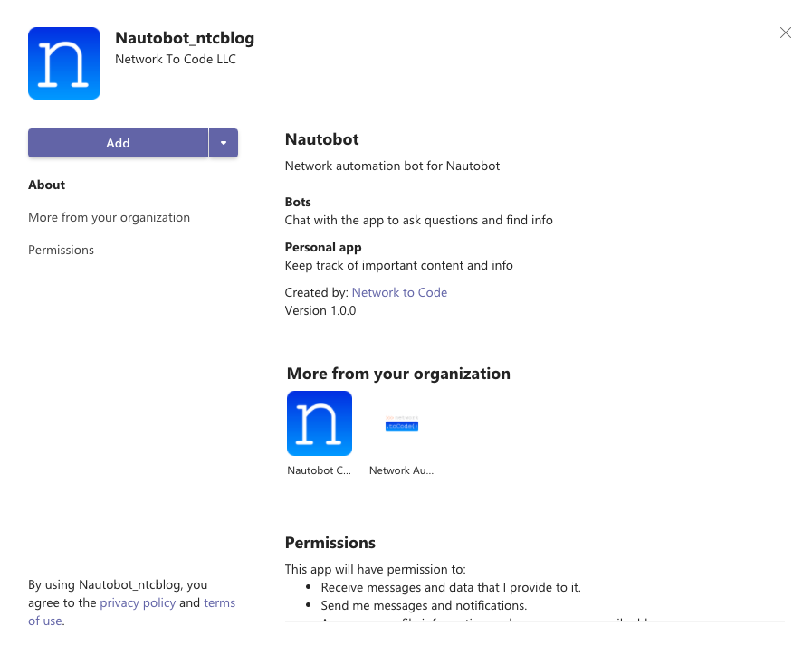Image resolution: width=812 pixels, height=645 pixels.
Task: Select the About section in sidebar
Action: pyautogui.click(x=46, y=185)
